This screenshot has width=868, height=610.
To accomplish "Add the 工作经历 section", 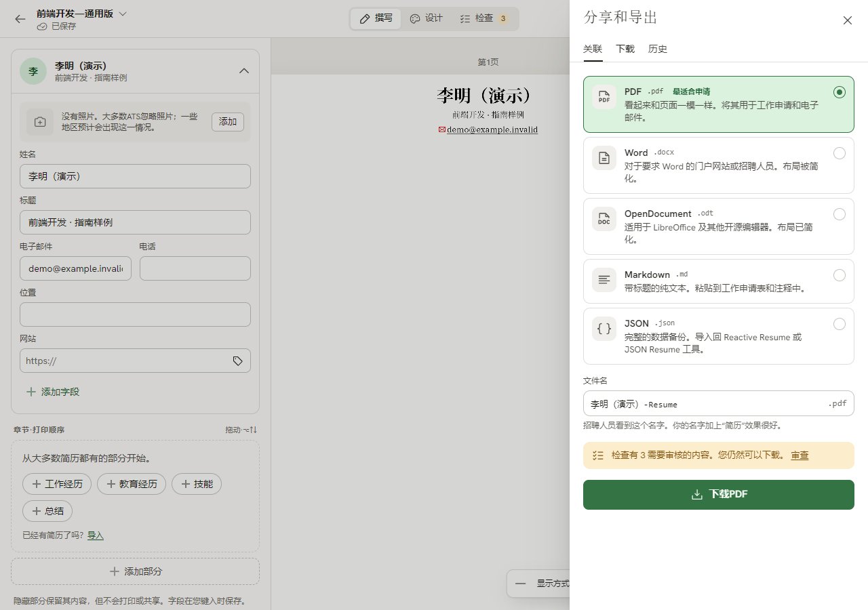I will click(x=57, y=484).
